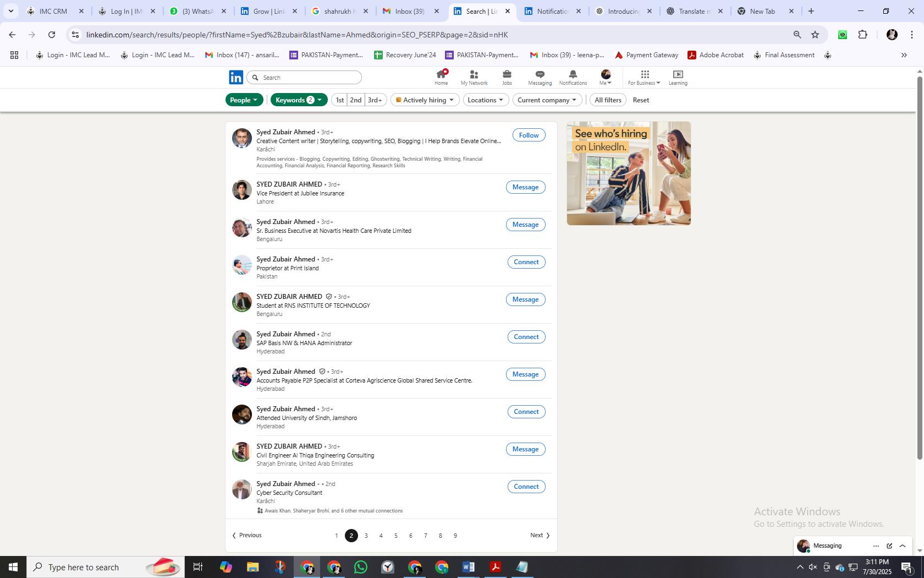924x578 pixels.
Task: Switch to WhatsApp browser tab
Action: point(198,11)
